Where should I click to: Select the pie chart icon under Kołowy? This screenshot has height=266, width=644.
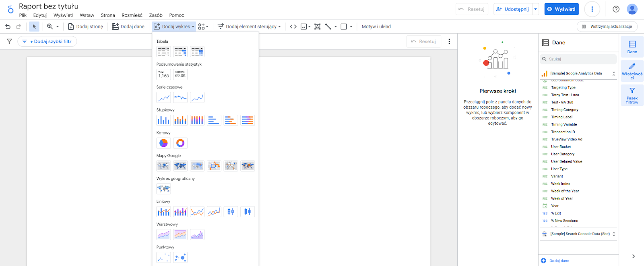coord(163,143)
